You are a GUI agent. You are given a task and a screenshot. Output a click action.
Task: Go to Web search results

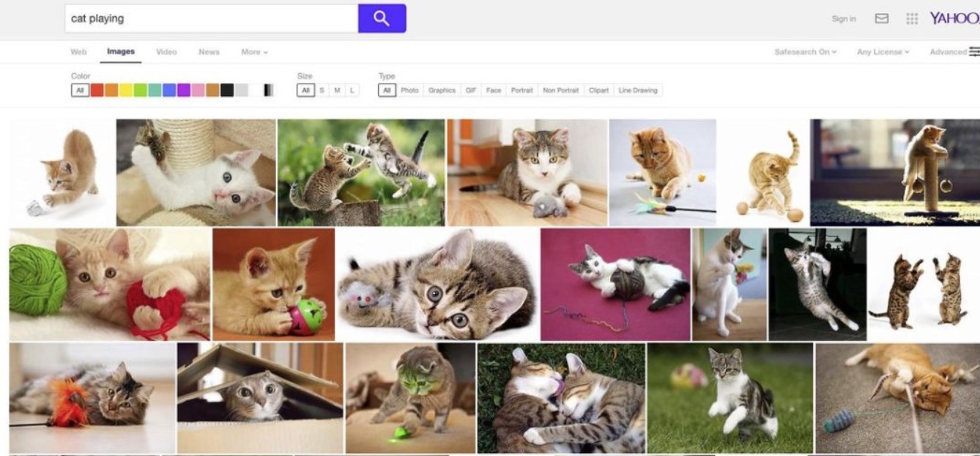[x=78, y=52]
